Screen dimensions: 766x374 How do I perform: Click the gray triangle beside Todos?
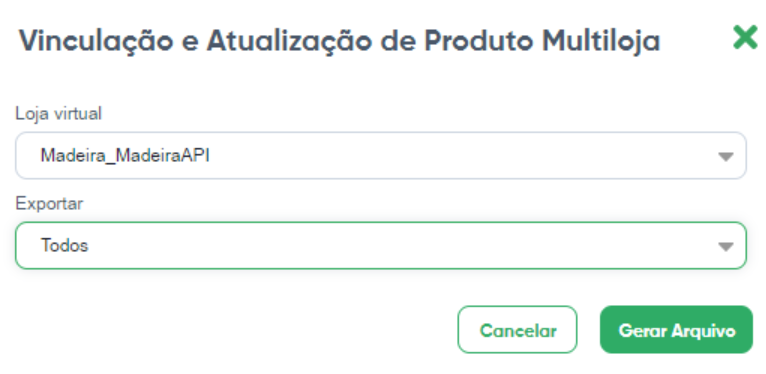click(x=726, y=247)
